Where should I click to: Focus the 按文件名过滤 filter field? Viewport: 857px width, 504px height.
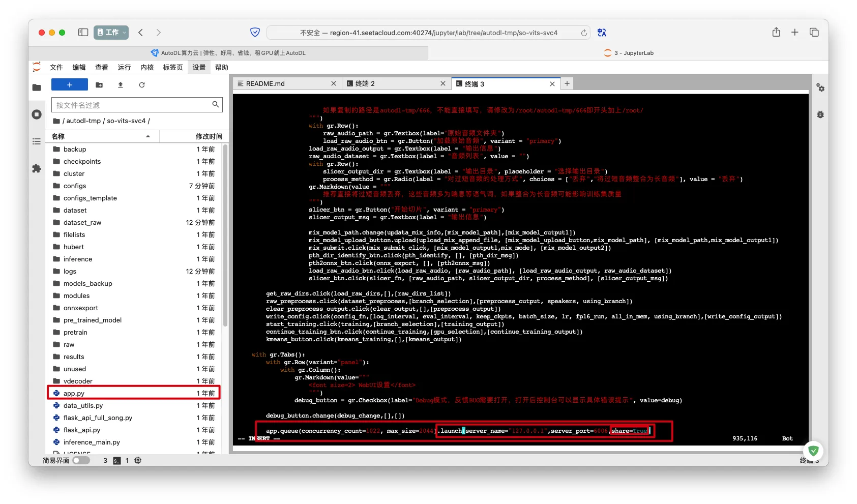coord(137,105)
